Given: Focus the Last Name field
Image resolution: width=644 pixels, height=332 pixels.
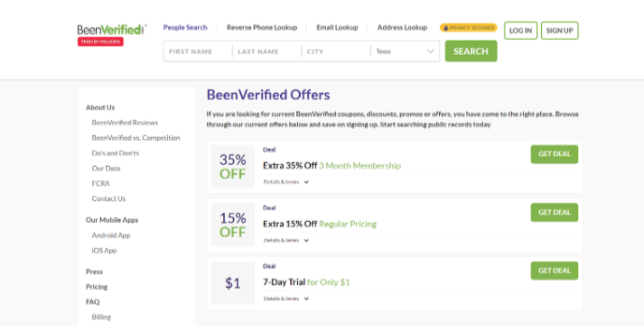Looking at the screenshot, I should pos(267,51).
